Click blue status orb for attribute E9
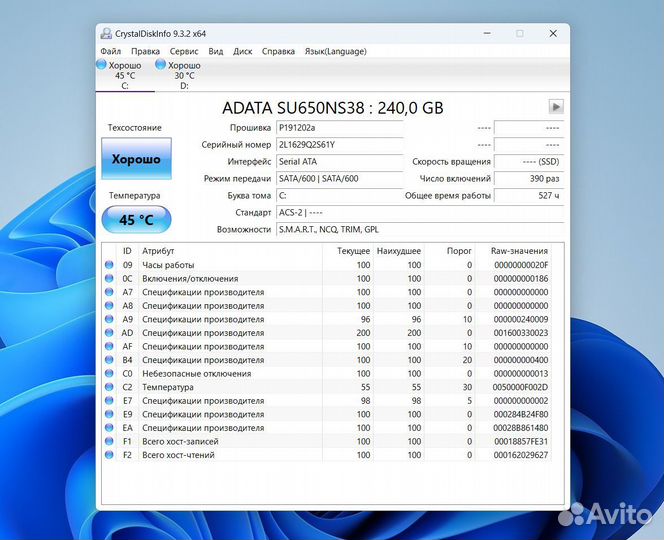Viewport: 664px width, 540px height. pyautogui.click(x=109, y=414)
